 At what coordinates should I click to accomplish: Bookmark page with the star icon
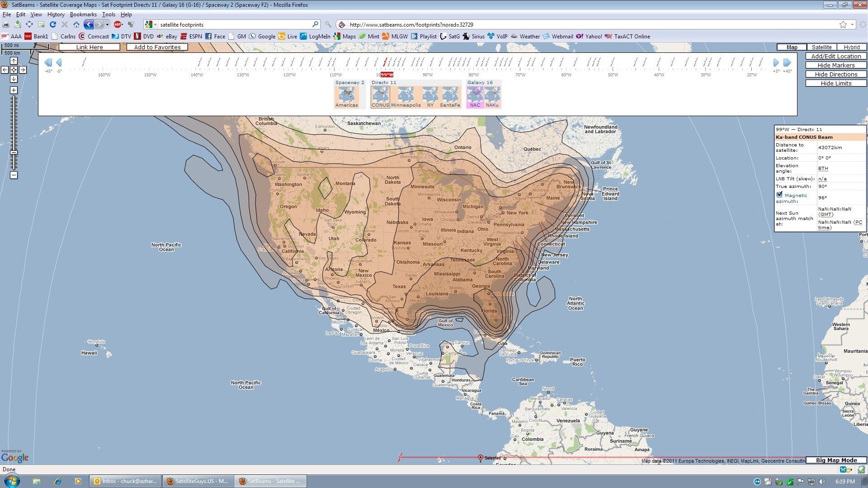843,24
